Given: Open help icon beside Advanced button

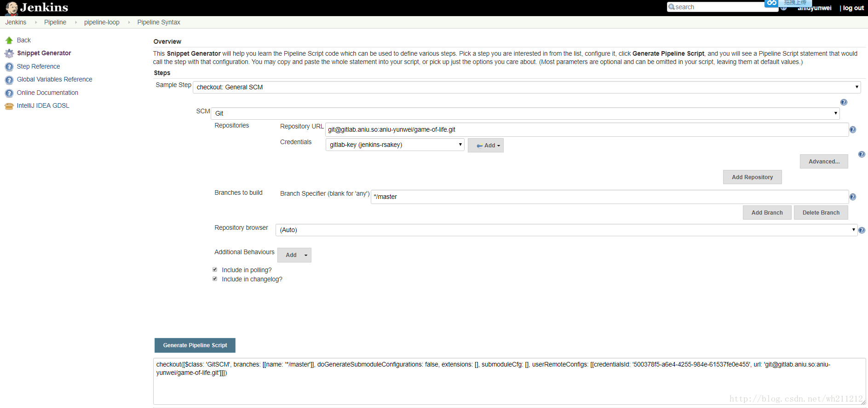Looking at the screenshot, I should [x=862, y=154].
